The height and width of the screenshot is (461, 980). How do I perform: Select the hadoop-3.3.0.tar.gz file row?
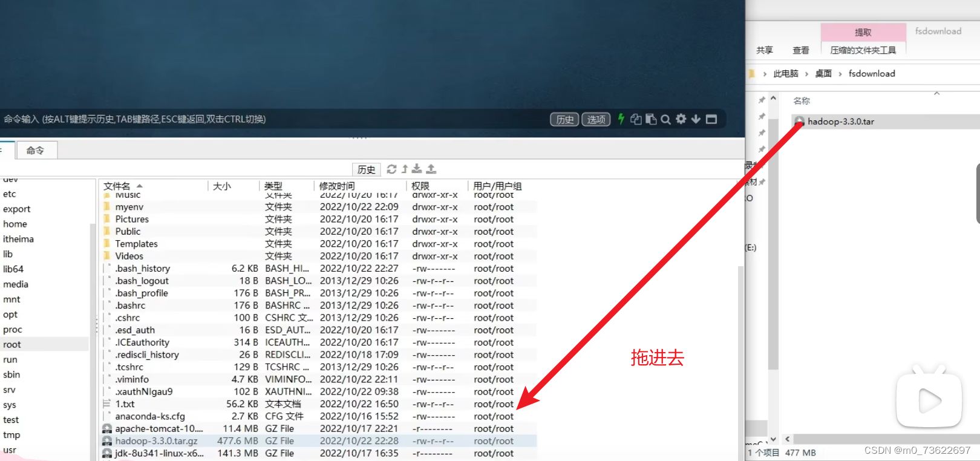click(319, 441)
